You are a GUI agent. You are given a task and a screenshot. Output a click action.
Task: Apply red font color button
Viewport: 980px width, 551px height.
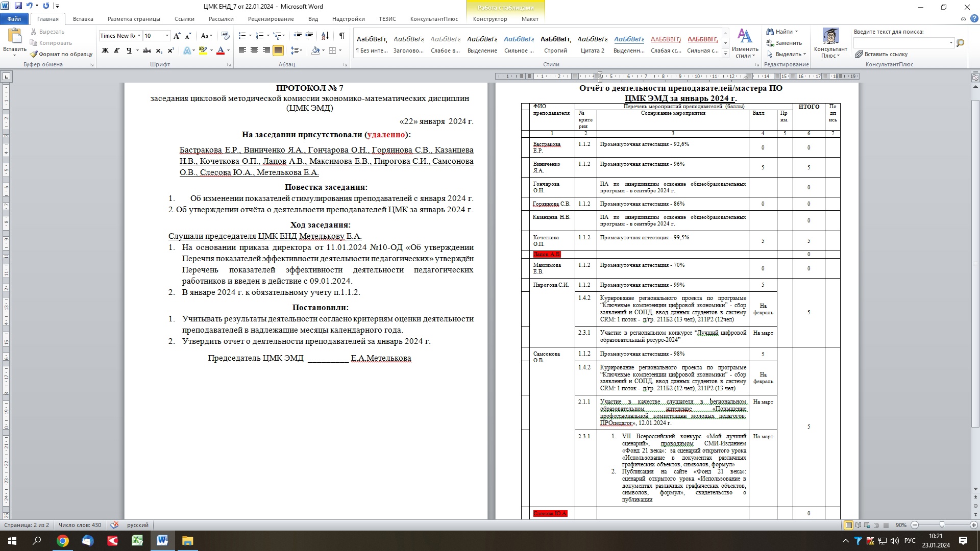tap(220, 51)
